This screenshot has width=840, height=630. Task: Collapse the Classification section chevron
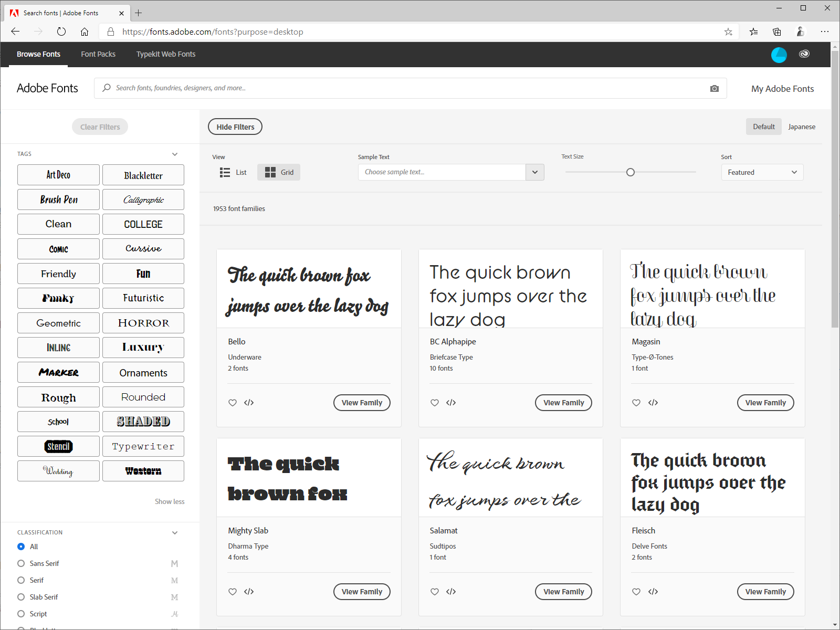[x=175, y=532]
